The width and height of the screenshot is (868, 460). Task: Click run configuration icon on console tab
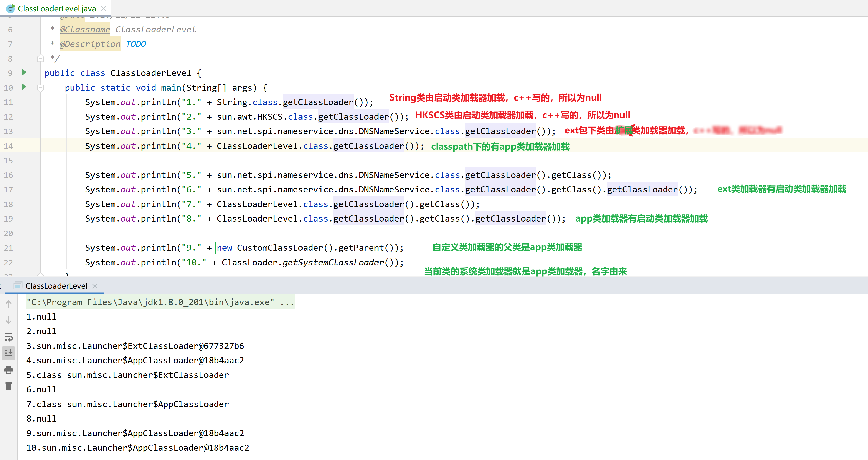pos(18,286)
